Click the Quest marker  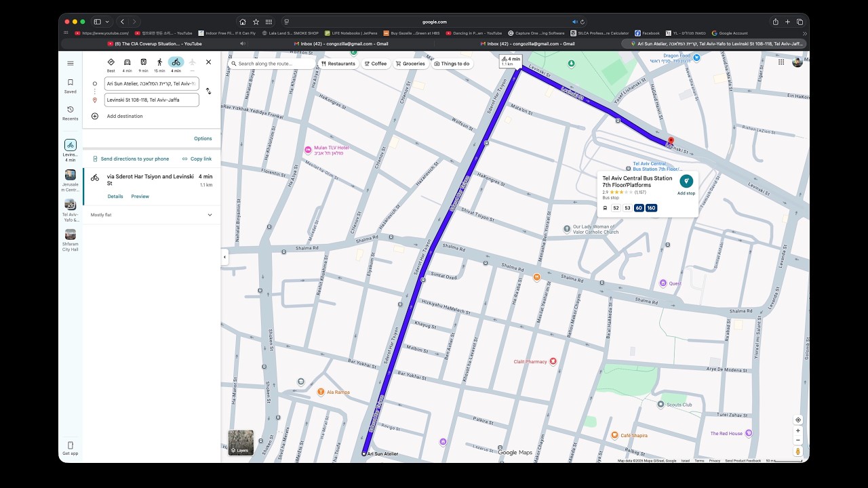tap(663, 283)
